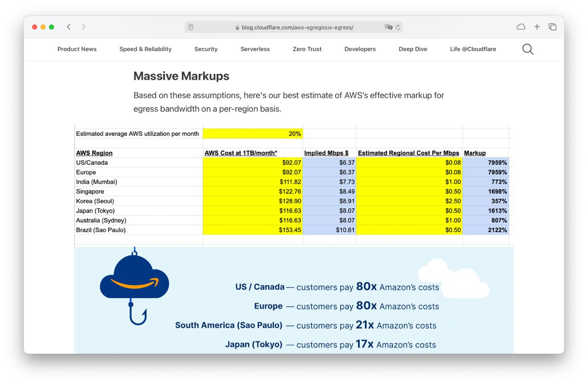Open the Reader view icon in address bar
Screen dimensions: 588x385
pyautogui.click(x=191, y=27)
